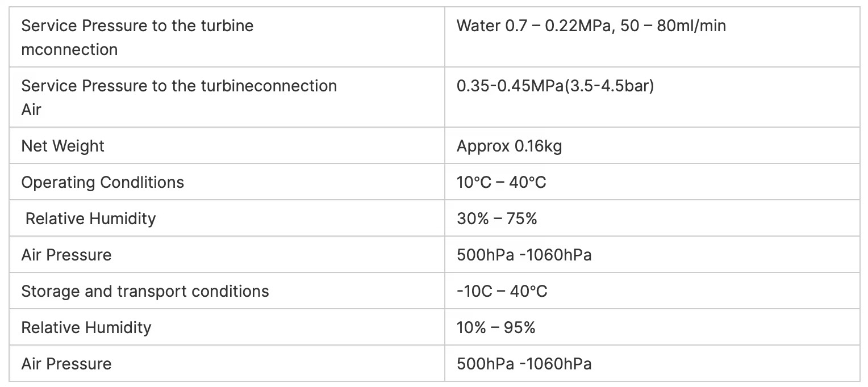The width and height of the screenshot is (868, 387).
Task: Select the '10% – 95%' humidity value
Action: tap(496, 328)
